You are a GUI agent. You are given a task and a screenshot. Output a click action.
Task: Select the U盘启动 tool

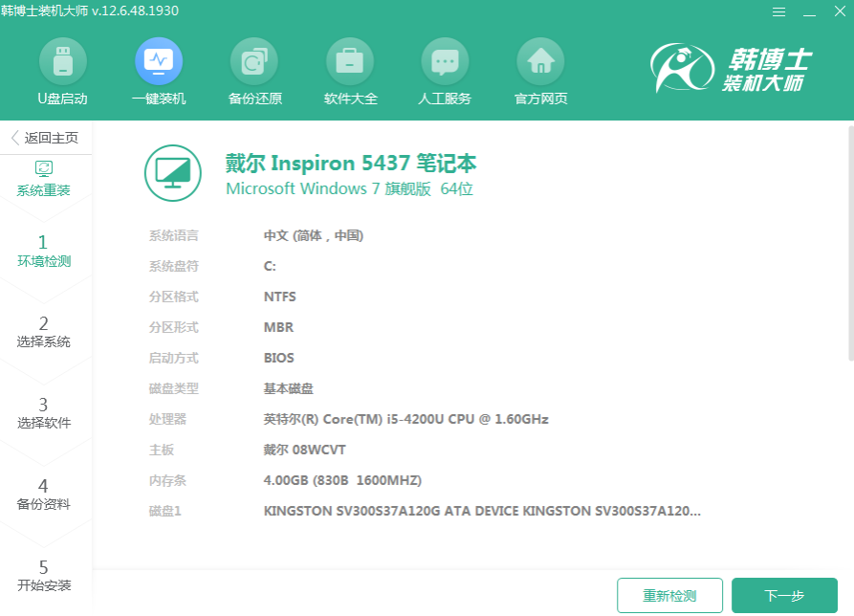(62, 71)
